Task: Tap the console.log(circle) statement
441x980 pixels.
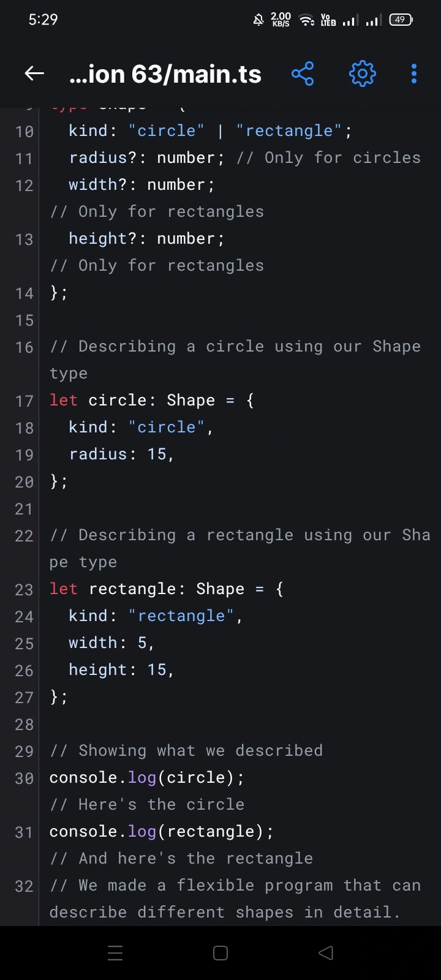Action: point(146,778)
